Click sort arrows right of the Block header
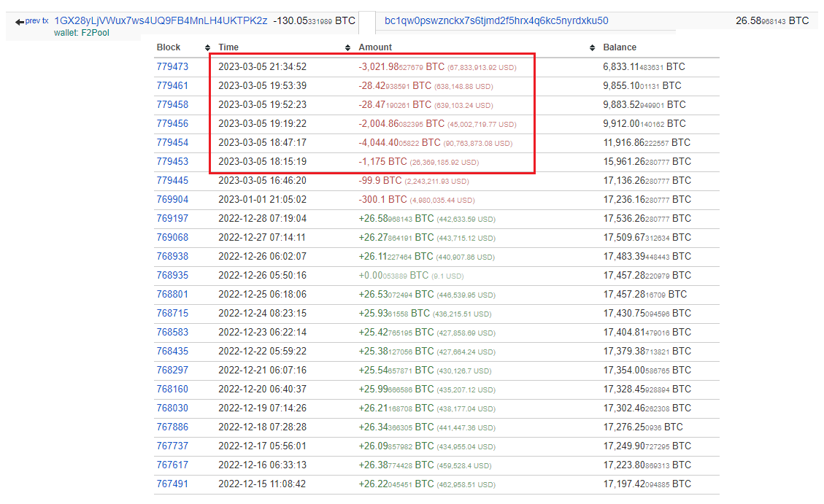 207,47
